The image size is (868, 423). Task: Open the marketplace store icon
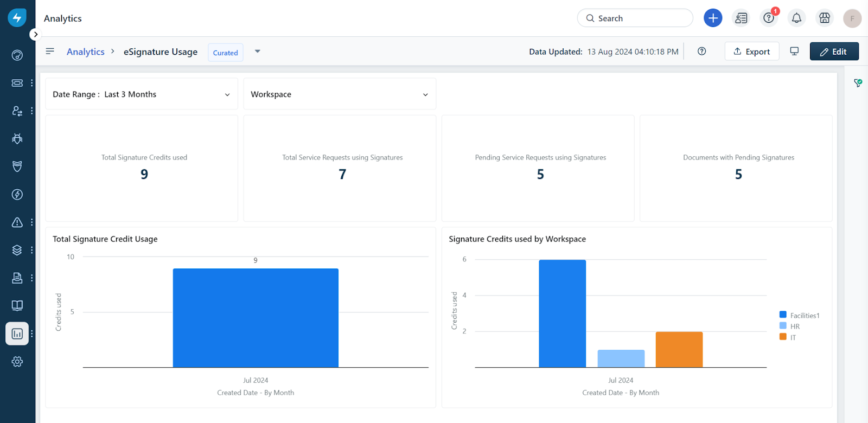(825, 18)
